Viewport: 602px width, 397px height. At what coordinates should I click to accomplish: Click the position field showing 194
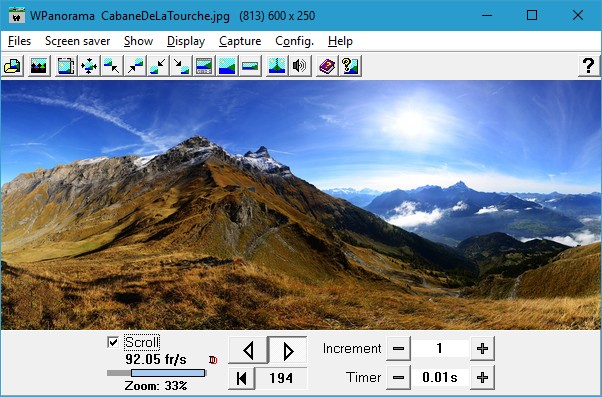point(281,378)
